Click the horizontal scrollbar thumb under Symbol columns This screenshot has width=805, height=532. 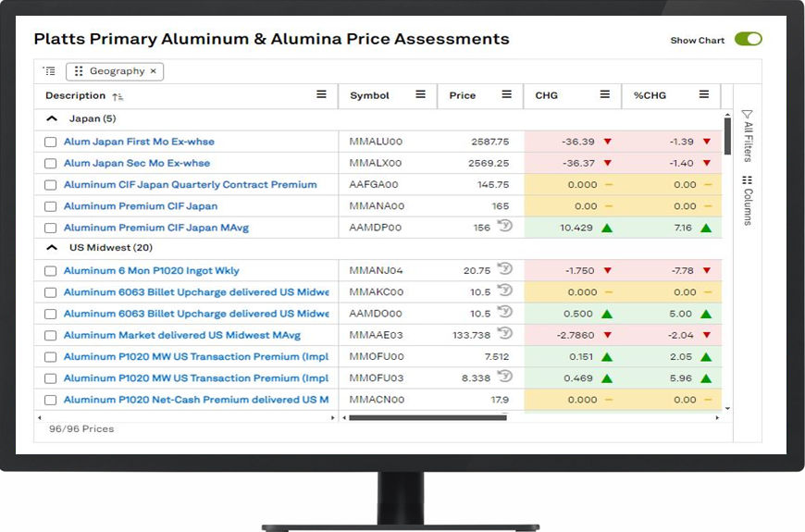click(427, 417)
